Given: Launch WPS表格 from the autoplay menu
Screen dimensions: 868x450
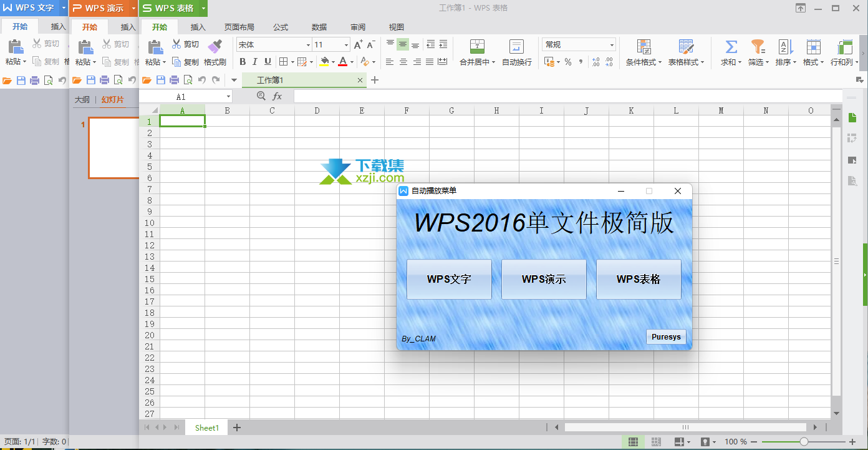Looking at the screenshot, I should tap(639, 280).
